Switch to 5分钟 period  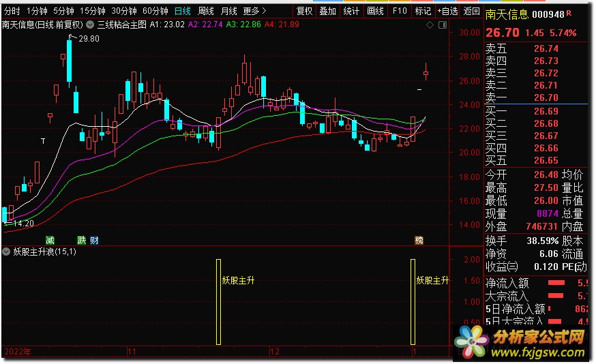tap(63, 11)
